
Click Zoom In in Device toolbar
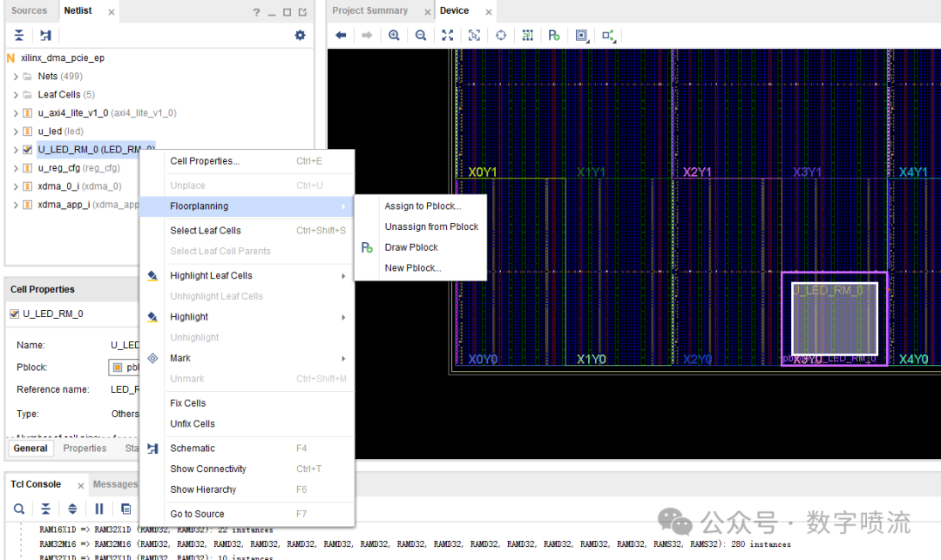click(x=394, y=35)
